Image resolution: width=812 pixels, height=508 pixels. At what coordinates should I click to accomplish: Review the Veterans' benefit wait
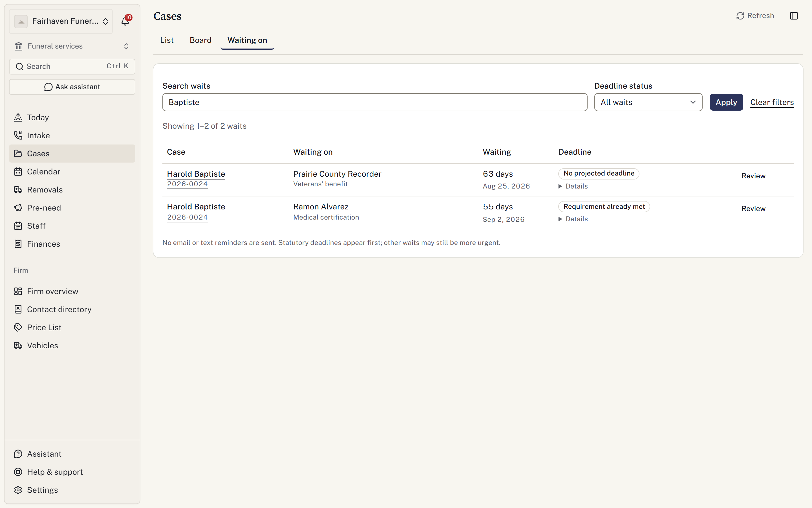click(753, 176)
